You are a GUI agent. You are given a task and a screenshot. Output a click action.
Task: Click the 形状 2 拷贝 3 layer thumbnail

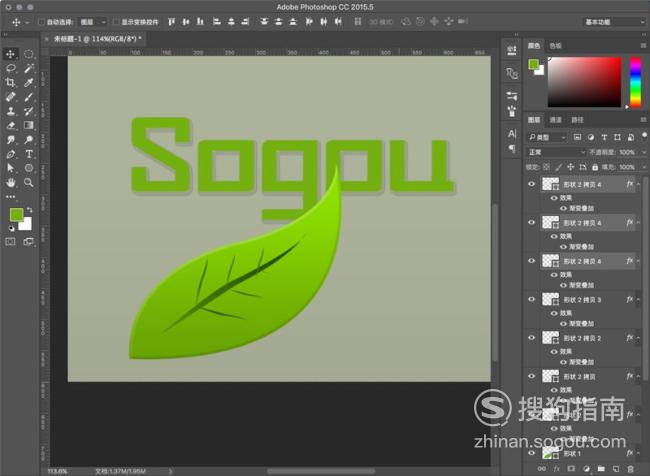pyautogui.click(x=551, y=299)
